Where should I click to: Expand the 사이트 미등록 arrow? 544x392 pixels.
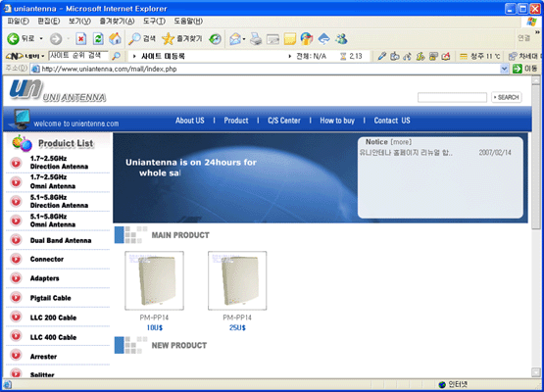[x=134, y=56]
